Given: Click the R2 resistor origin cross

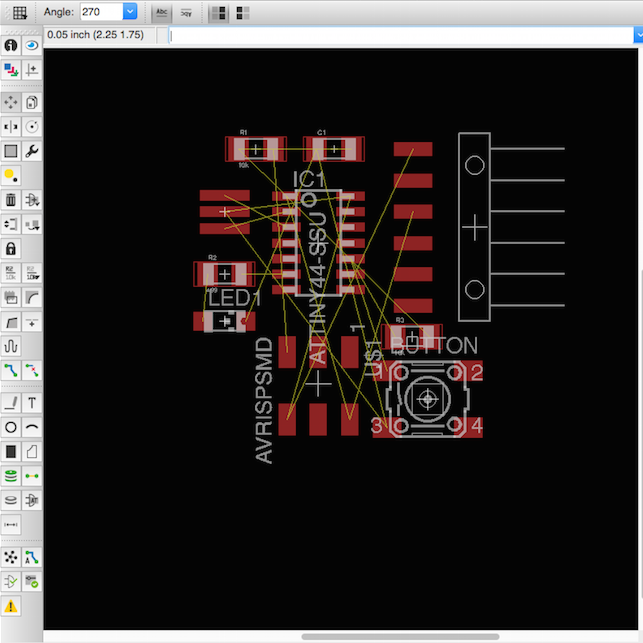Looking at the screenshot, I should point(224,274).
